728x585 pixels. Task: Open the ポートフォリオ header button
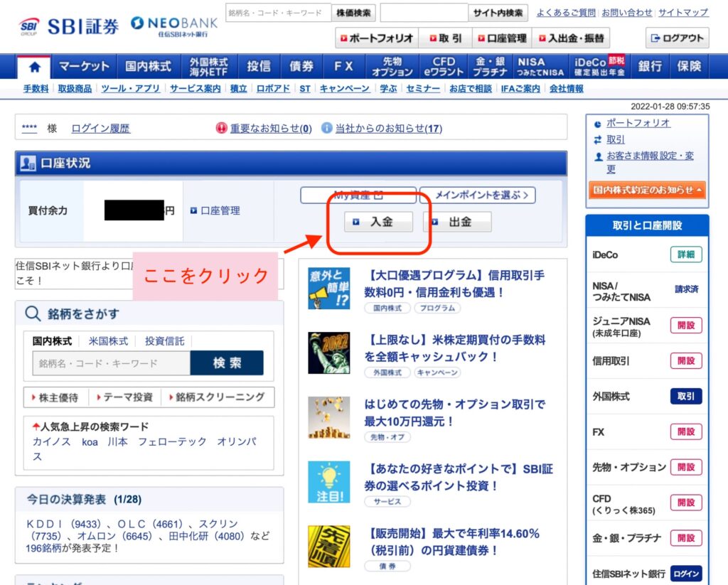[x=377, y=38]
